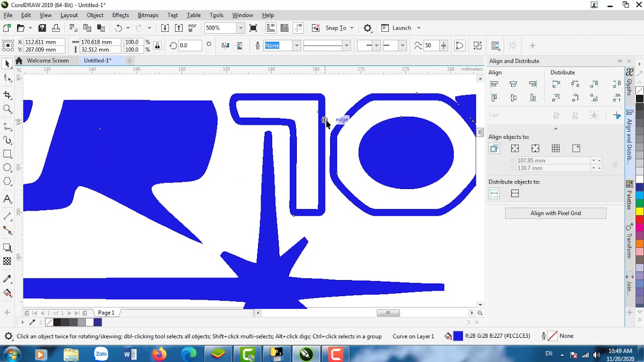Choose align to Grid
This screenshot has height=362, width=644.
tap(556, 148)
